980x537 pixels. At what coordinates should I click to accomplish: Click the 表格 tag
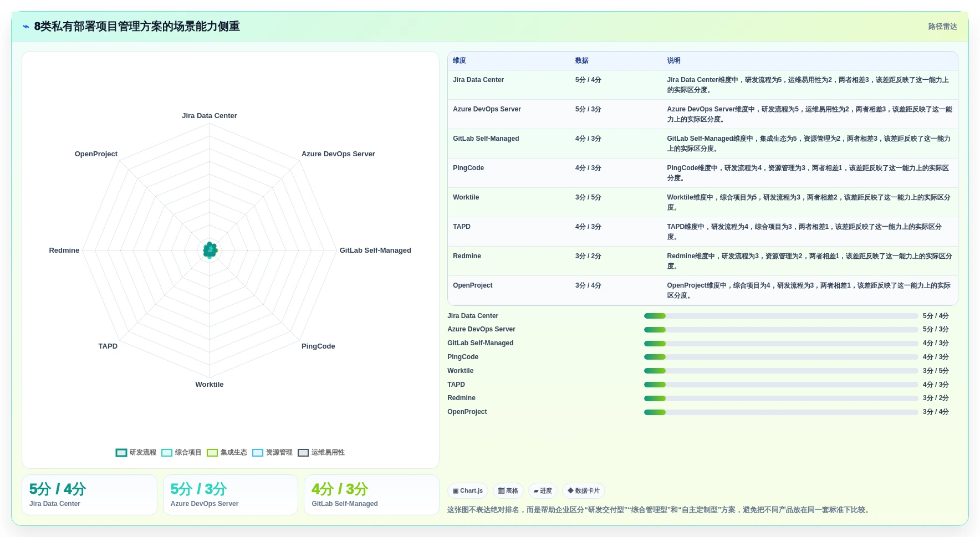[x=508, y=490]
